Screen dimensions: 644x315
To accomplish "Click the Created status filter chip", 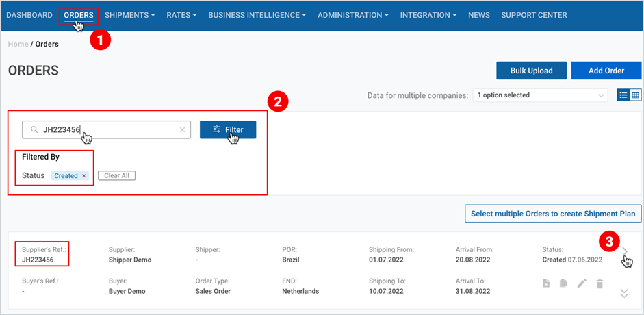I will click(x=70, y=176).
